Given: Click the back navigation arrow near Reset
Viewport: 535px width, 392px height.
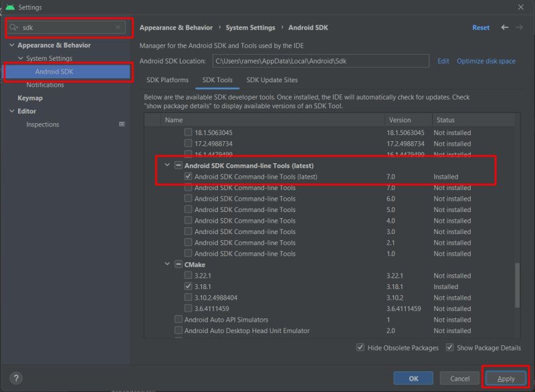Looking at the screenshot, I should pos(506,27).
